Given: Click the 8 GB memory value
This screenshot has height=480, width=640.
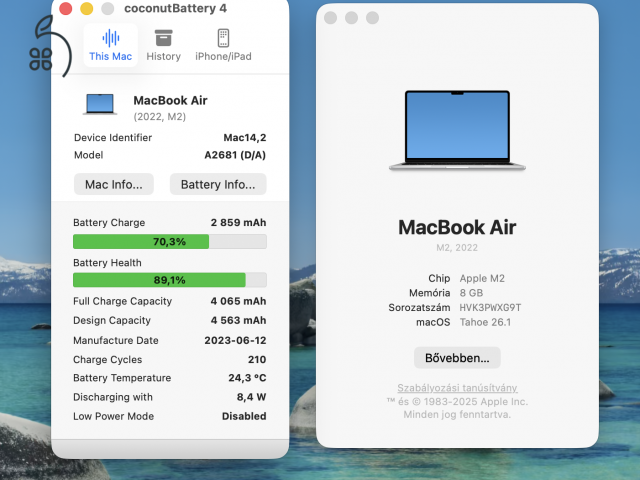Looking at the screenshot, I should pyautogui.click(x=471, y=293).
